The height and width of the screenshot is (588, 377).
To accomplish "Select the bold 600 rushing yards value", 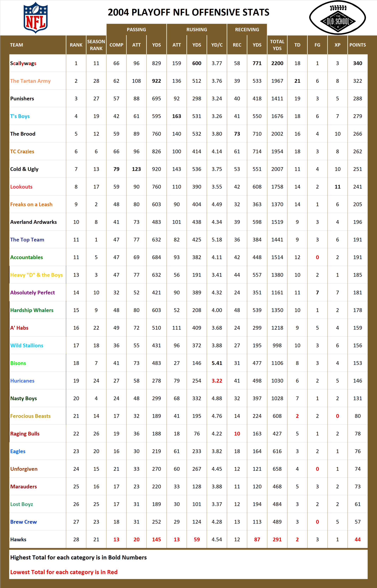I will 197,63.
